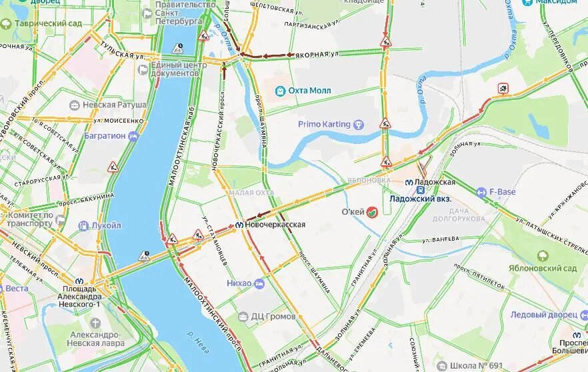Viewport: 588px width, 372px height.
Task: Click the Охта Молл shopping icon
Action: click(280, 91)
